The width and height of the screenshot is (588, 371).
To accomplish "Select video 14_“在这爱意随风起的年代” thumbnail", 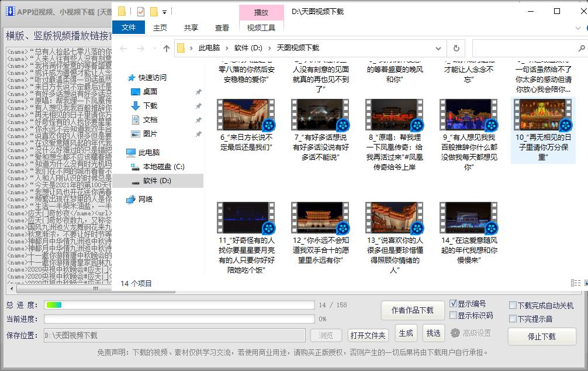I will [x=469, y=218].
